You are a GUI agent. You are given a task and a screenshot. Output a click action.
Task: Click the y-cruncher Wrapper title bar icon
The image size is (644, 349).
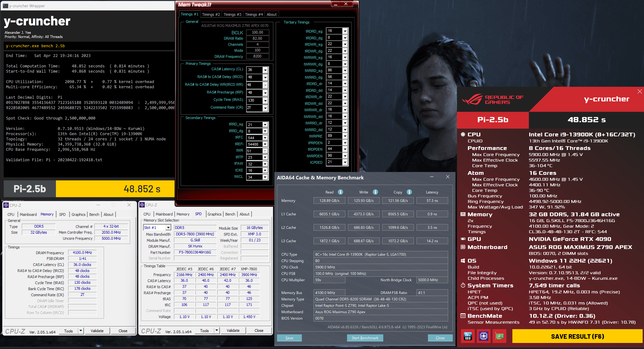[x=6, y=6]
